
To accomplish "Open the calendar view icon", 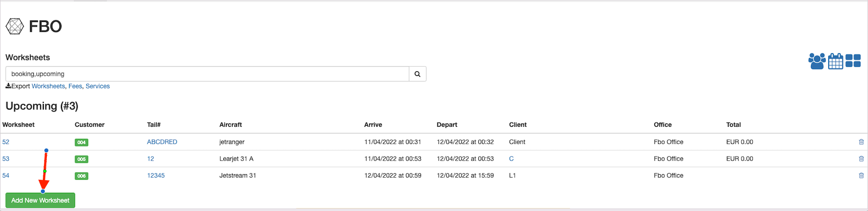I will pos(835,61).
